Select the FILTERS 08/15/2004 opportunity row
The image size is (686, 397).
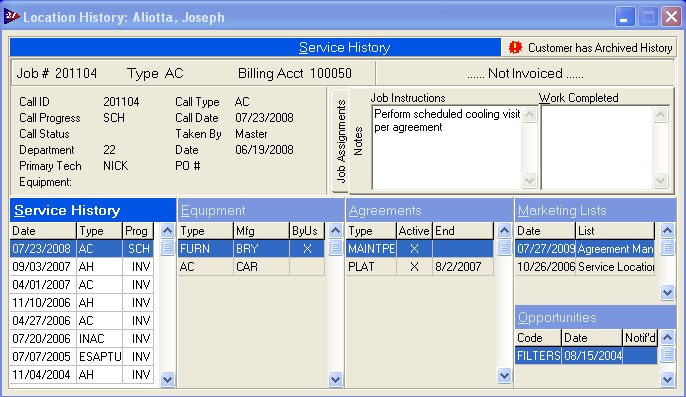586,355
